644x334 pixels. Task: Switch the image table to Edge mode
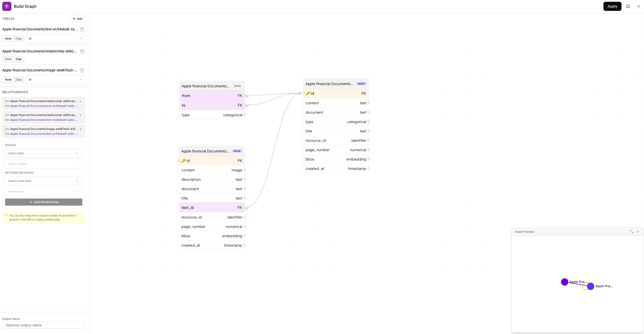click(18, 80)
